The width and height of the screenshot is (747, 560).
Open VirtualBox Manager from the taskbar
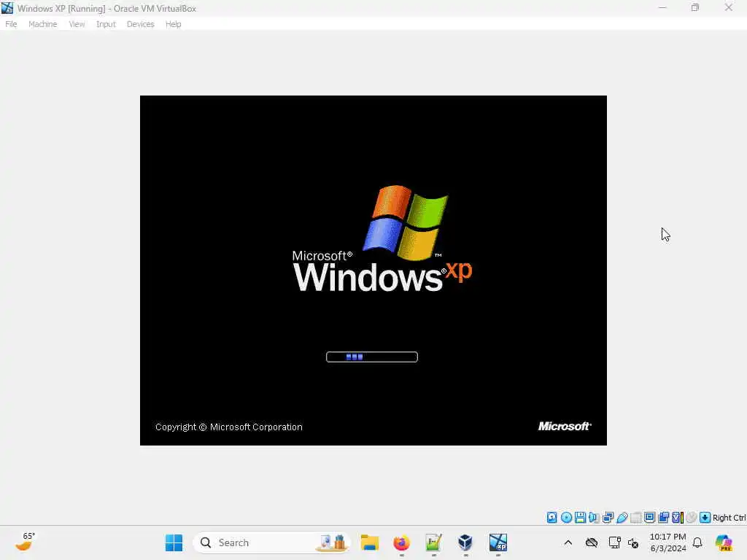pyautogui.click(x=465, y=542)
